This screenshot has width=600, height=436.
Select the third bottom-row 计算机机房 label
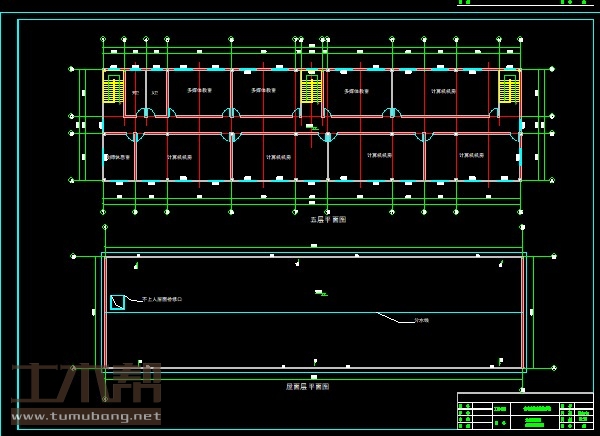(x=378, y=155)
